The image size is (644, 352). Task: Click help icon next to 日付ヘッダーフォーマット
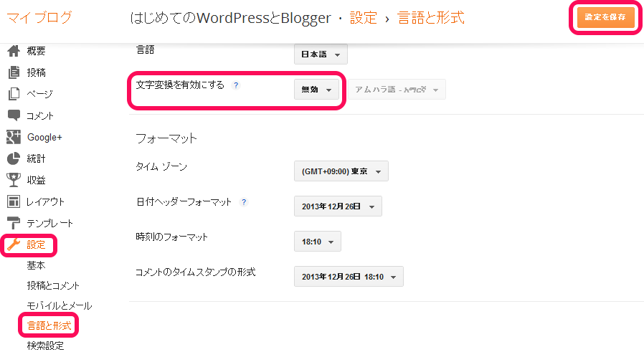point(244,202)
